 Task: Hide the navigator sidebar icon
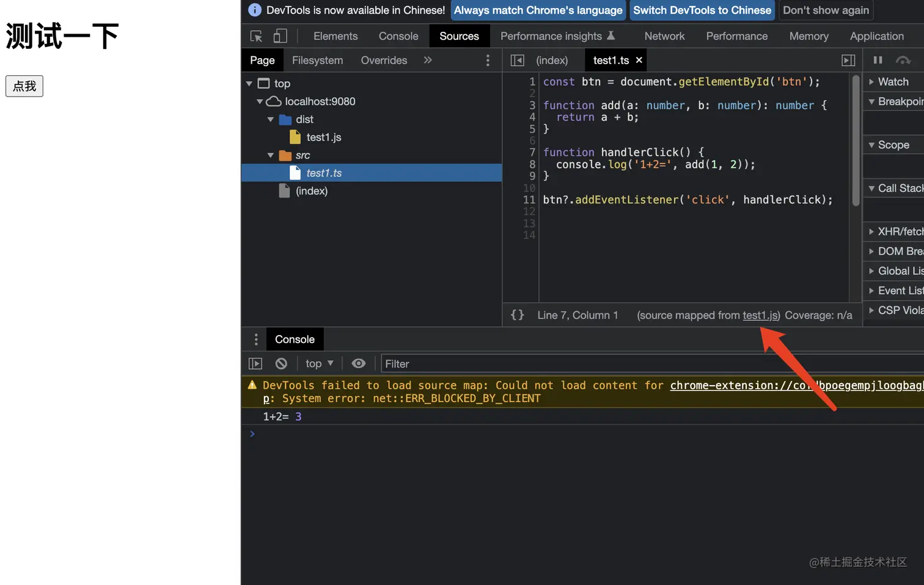[x=517, y=60]
